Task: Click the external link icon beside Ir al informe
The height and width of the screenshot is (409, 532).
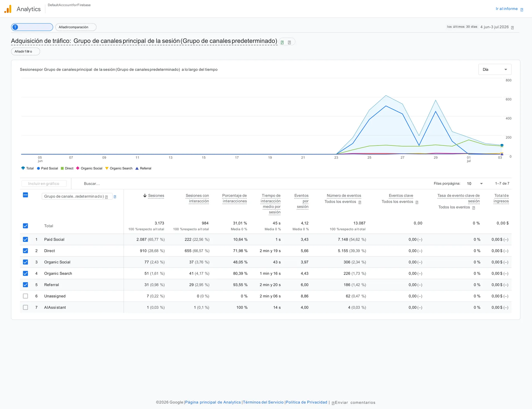Action: pyautogui.click(x=522, y=10)
